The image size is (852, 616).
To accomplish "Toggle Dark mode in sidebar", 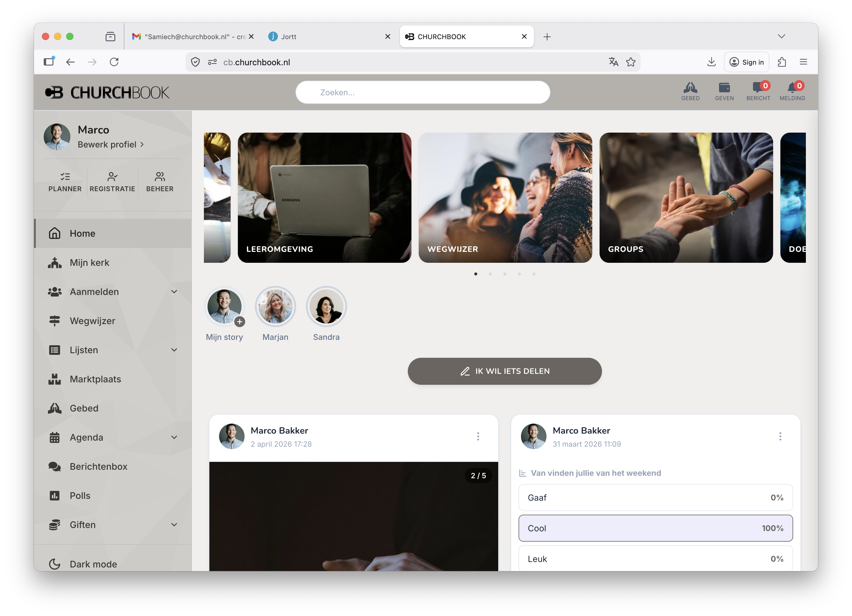I will tap(93, 564).
